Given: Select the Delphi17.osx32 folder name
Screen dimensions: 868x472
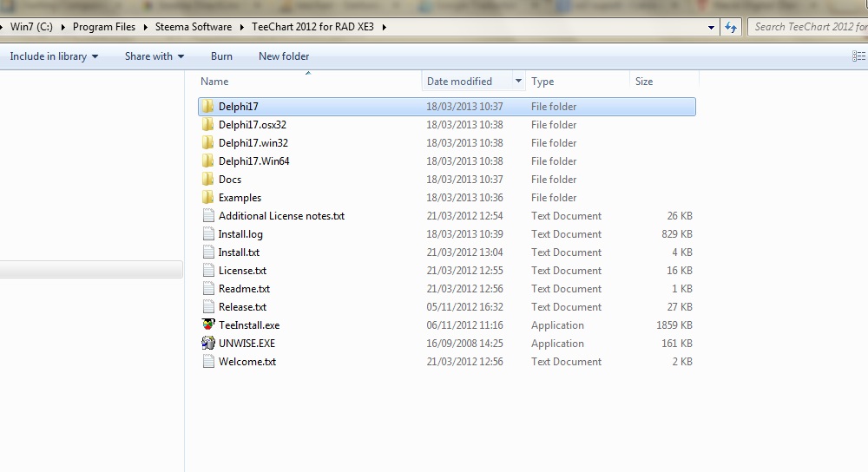Looking at the screenshot, I should pyautogui.click(x=253, y=124).
